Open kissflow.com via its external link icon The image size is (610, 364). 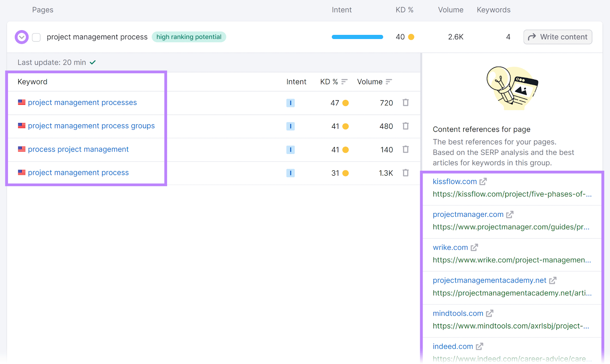tap(483, 181)
